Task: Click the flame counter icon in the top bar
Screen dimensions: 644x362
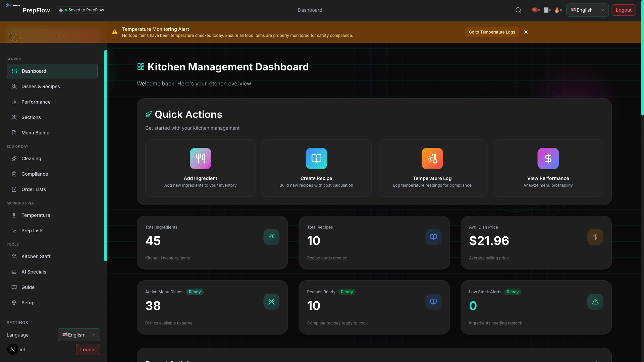Action: point(557,10)
